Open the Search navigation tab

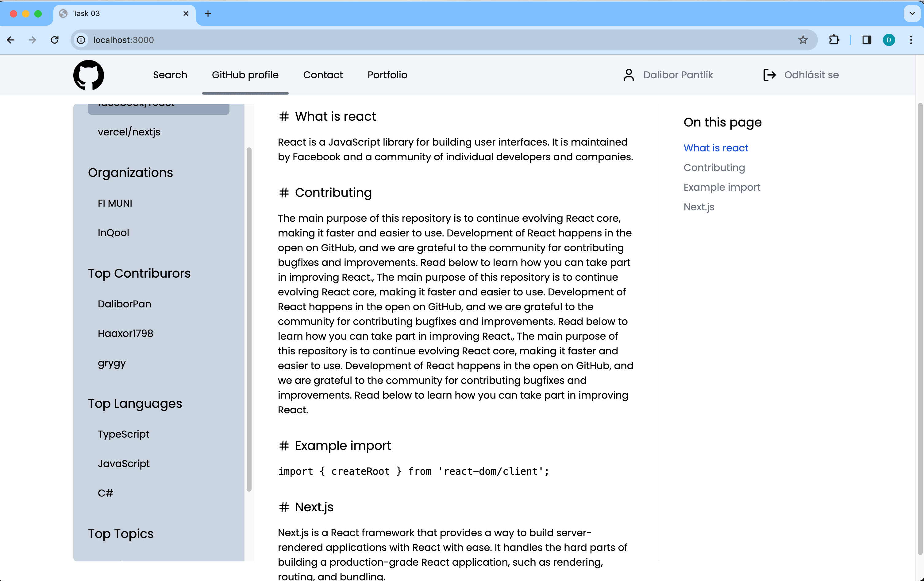tap(170, 75)
